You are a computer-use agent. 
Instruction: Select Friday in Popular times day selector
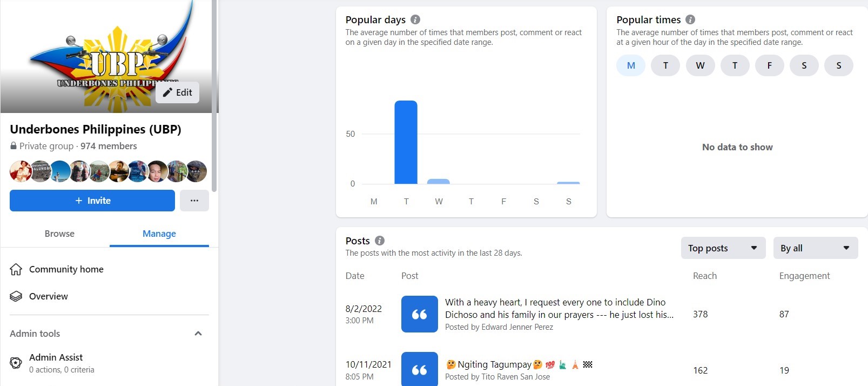(x=769, y=65)
